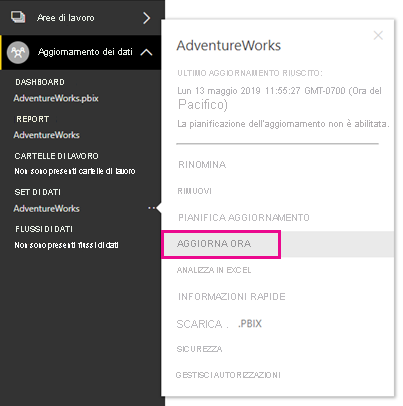The image size is (403, 406).
Task: Select Scarica .pbix menu entry
Action: (219, 324)
